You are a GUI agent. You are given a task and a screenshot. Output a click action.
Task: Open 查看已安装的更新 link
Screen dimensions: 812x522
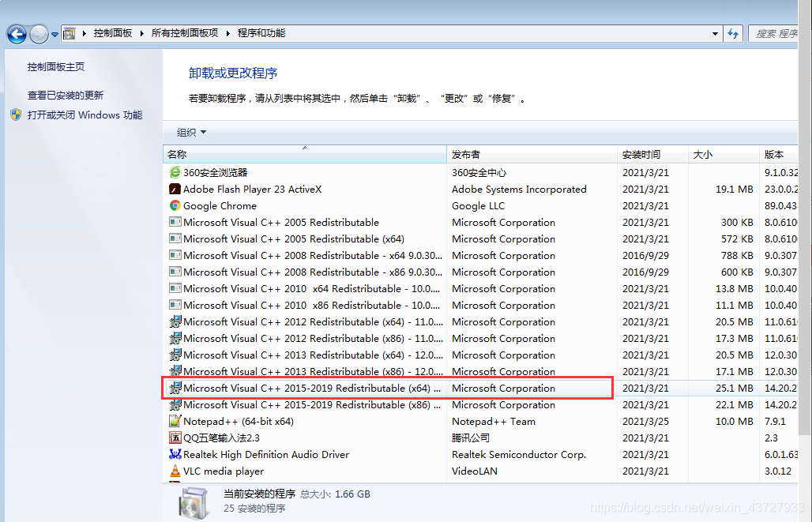coord(66,96)
